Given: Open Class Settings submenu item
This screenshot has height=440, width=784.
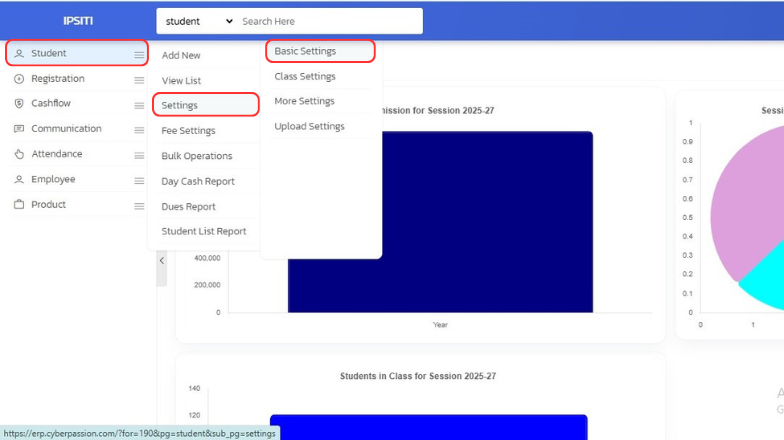Looking at the screenshot, I should click(x=305, y=77).
